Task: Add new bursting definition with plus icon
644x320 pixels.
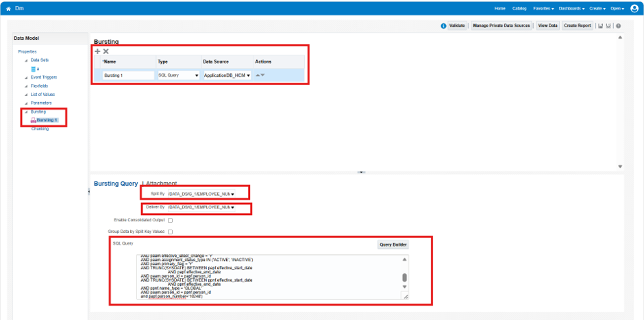Action: pyautogui.click(x=97, y=51)
